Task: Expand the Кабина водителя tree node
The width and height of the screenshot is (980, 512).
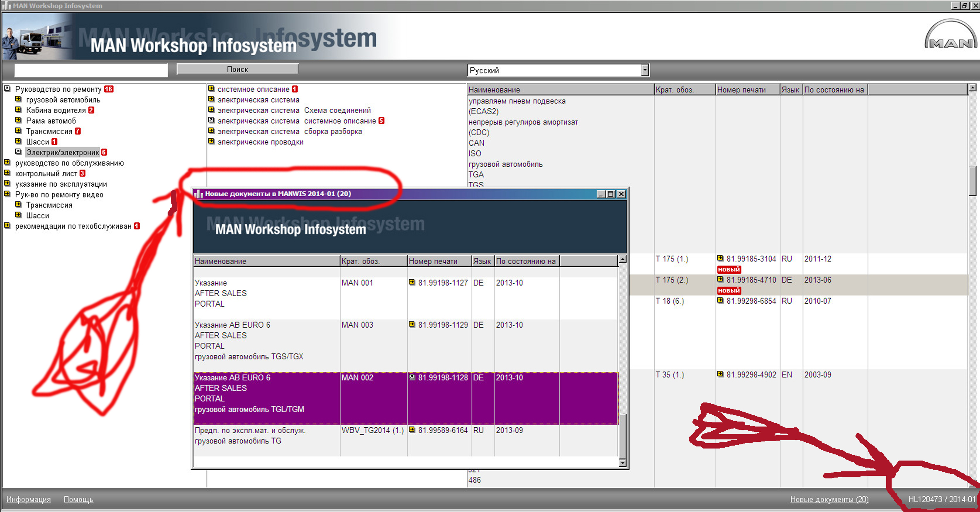Action: (18, 110)
